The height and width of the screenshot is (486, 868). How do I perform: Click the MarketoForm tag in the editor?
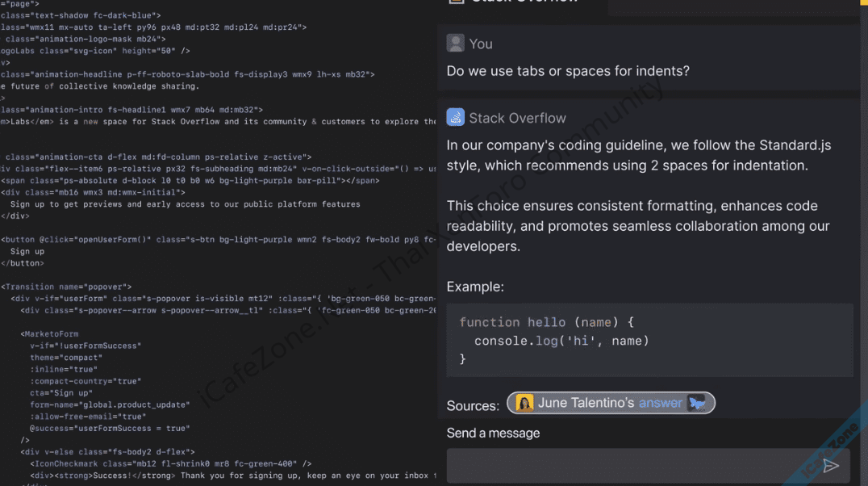(x=49, y=333)
